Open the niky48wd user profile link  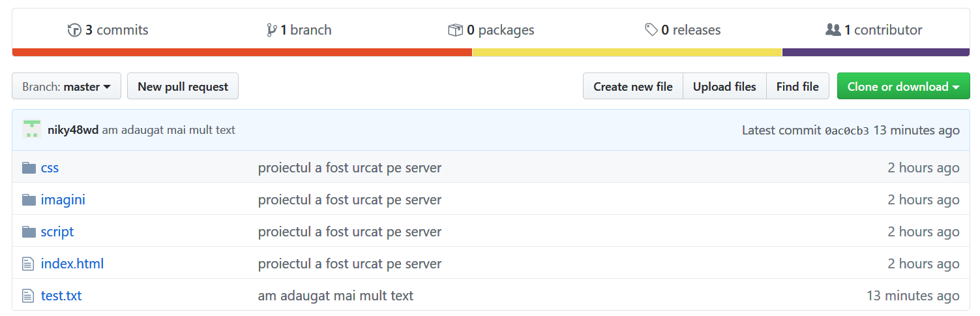[x=73, y=130]
